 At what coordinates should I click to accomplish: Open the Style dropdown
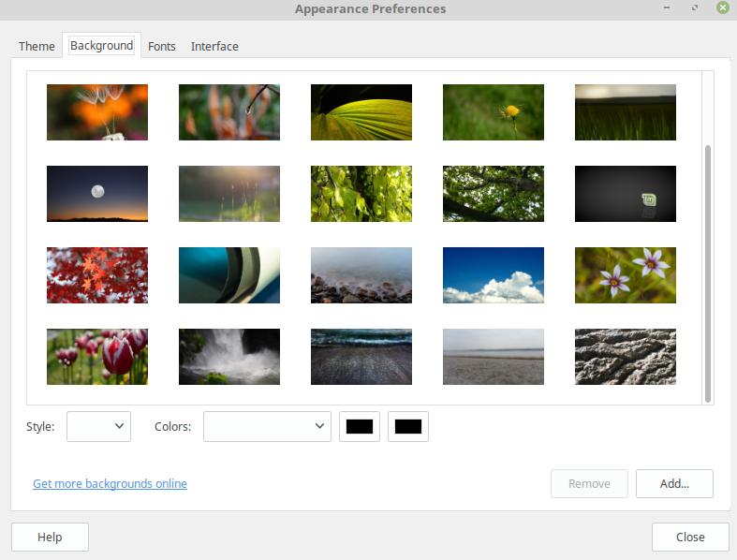click(x=98, y=426)
